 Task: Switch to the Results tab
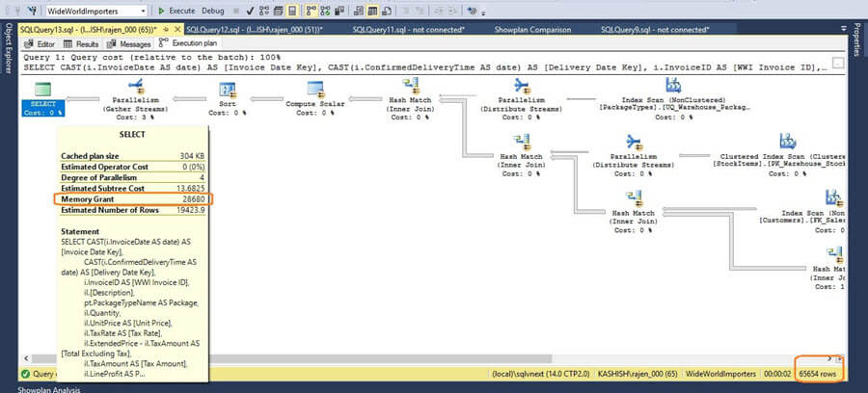pos(83,44)
